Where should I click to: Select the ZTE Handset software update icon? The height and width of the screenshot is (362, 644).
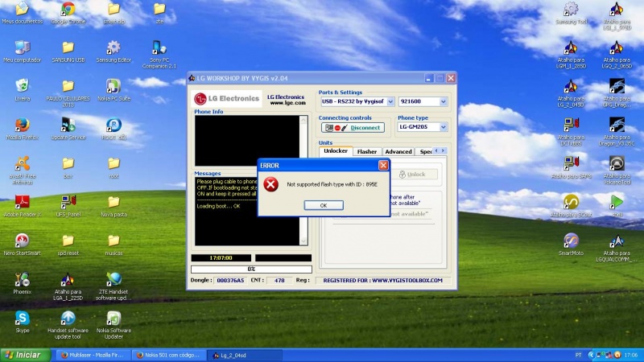[x=114, y=286]
